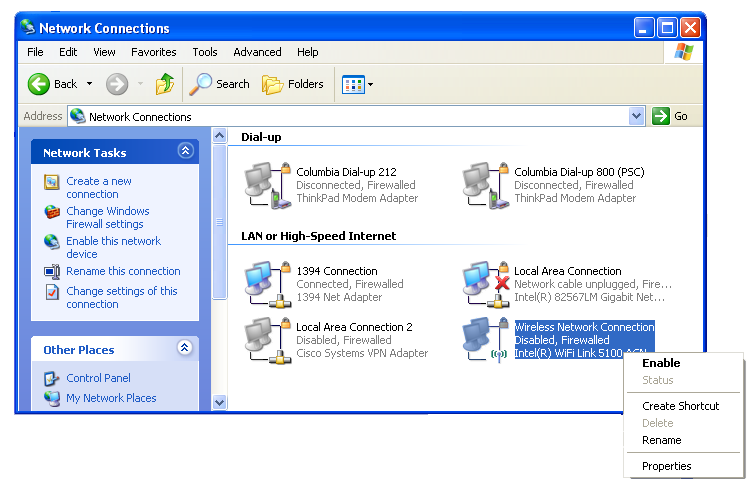Toggle the Folders pane button
Image resolution: width=756 pixels, height=486 pixels.
tap(293, 84)
